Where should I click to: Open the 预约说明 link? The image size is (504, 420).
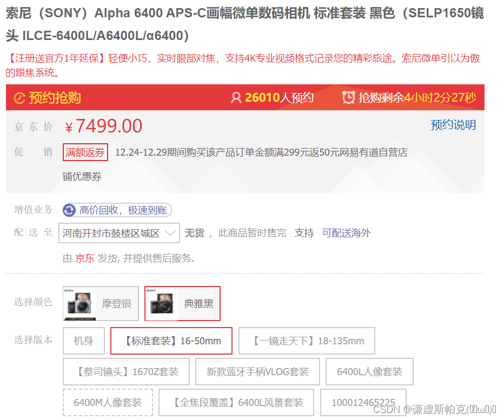[x=453, y=125]
